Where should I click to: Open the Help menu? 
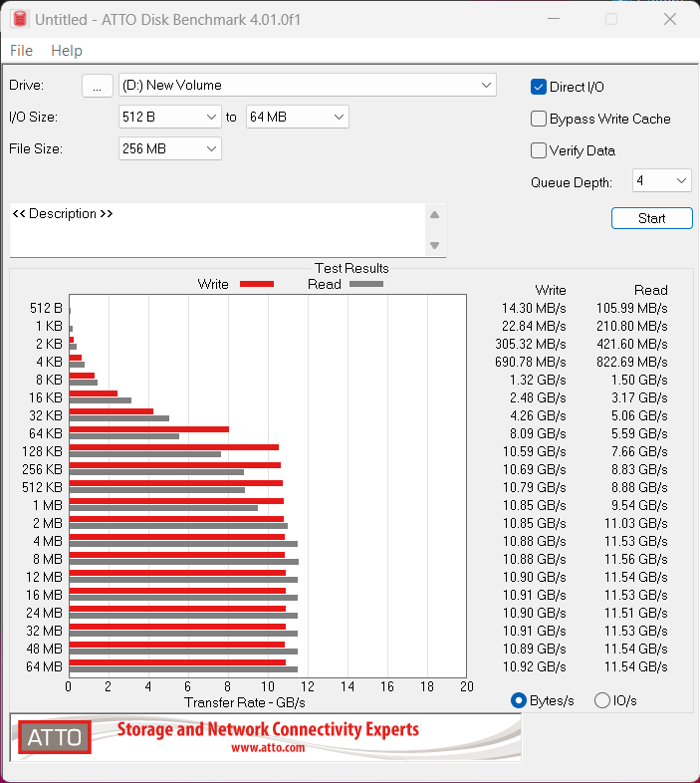coord(67,51)
